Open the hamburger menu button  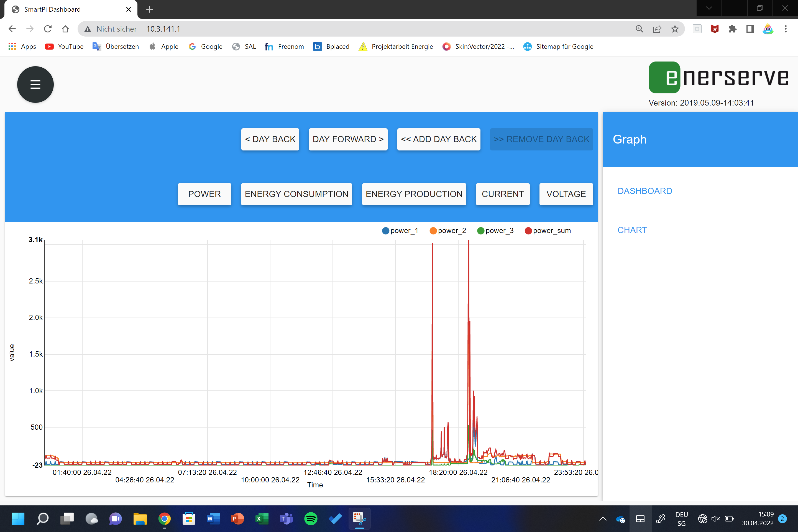[35, 85]
